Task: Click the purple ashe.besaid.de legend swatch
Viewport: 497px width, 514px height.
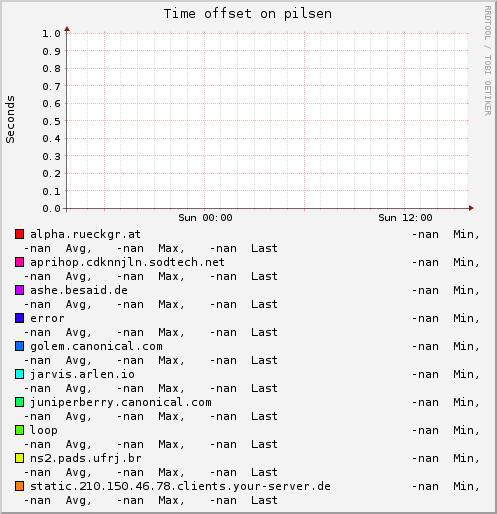Action: pos(19,290)
